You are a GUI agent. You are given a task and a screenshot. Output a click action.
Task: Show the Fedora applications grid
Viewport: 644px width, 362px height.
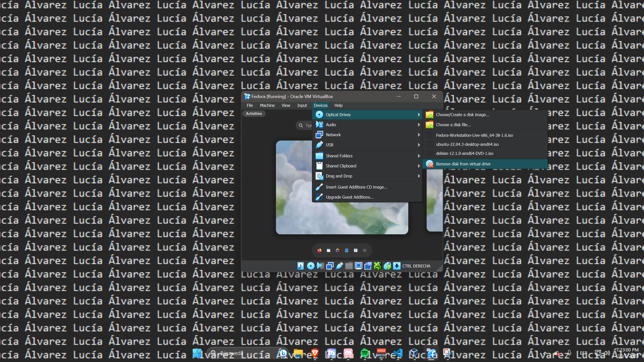[x=365, y=250]
